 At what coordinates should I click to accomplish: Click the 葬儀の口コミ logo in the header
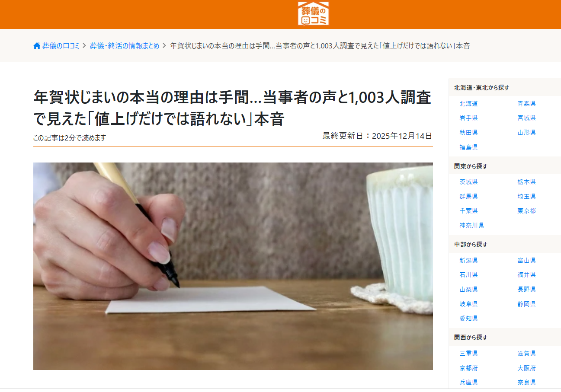(313, 14)
